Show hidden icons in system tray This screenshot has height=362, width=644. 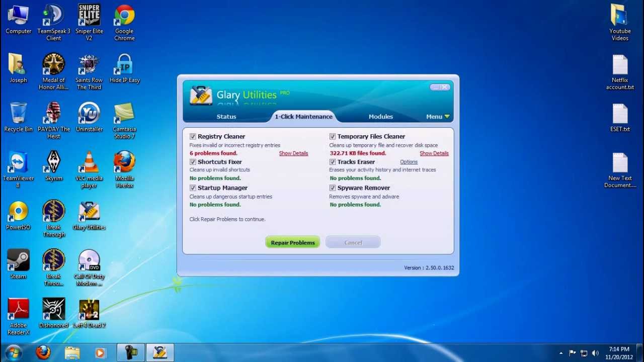click(x=561, y=353)
